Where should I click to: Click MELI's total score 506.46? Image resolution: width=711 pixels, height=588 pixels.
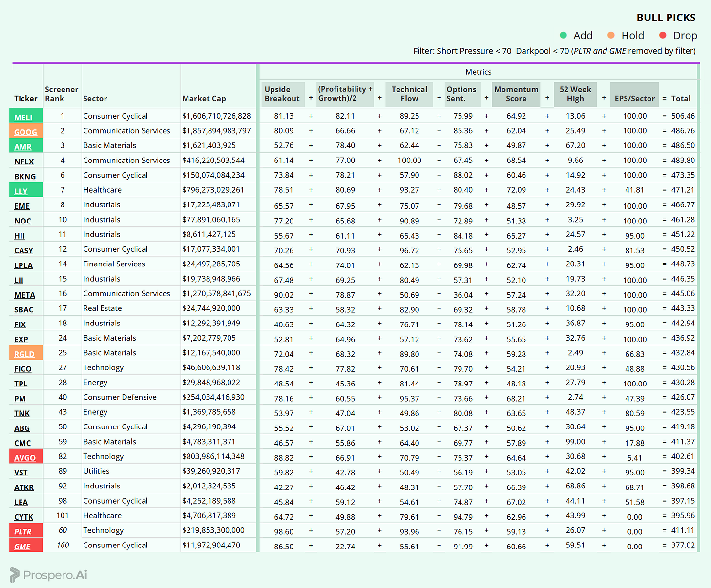click(x=683, y=116)
